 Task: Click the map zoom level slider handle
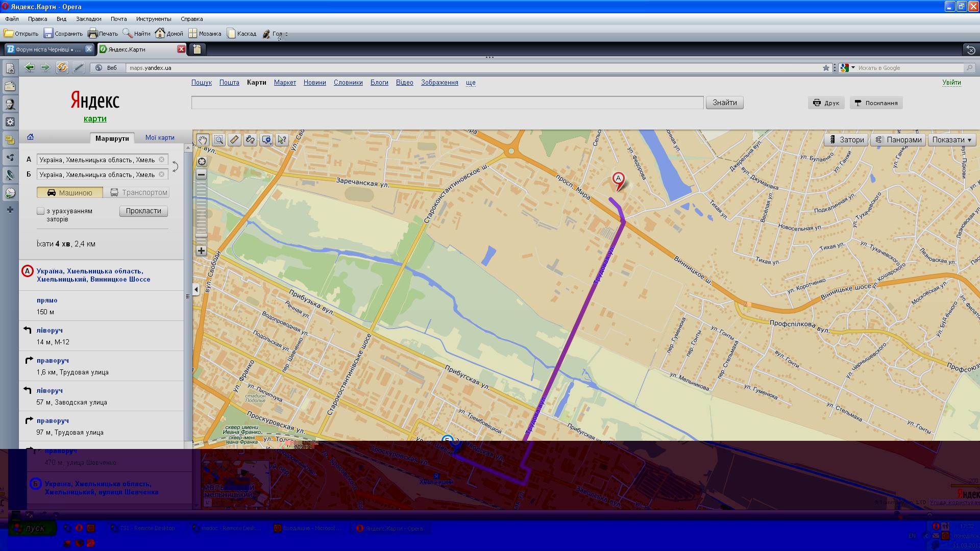201,236
